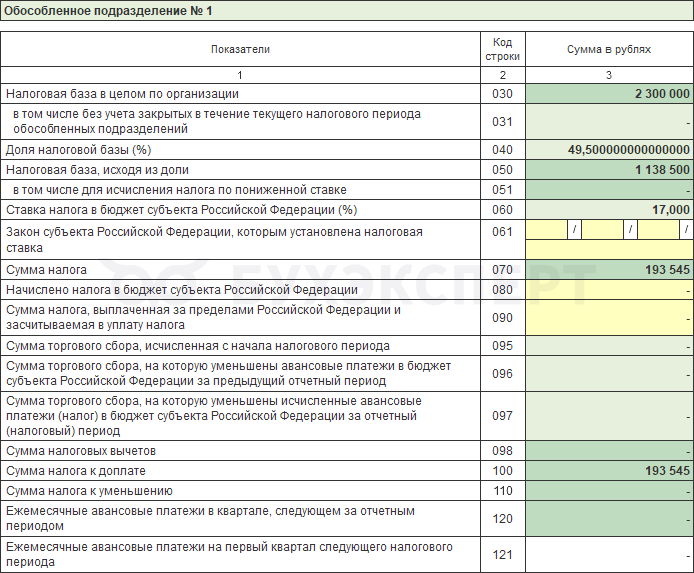The image size is (694, 573).
Task: Select the tax to reduce cell, line 110
Action: (x=609, y=491)
